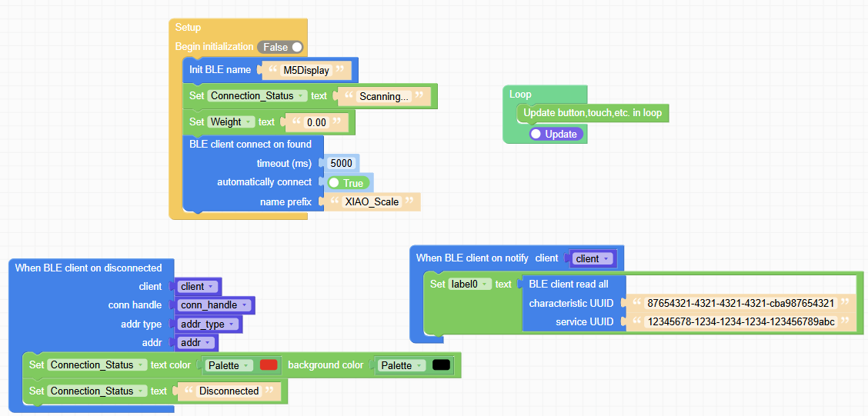868x416 pixels.
Task: Pick the black background color swatch
Action: click(x=441, y=365)
